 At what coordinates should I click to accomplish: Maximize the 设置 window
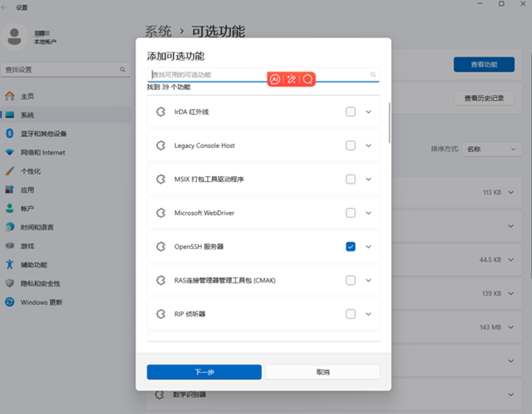[x=501, y=4]
